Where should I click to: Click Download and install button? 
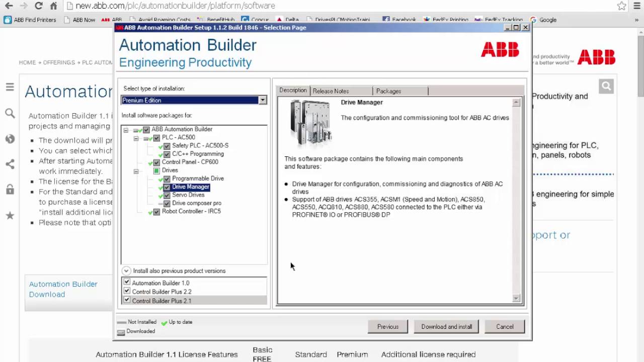(x=447, y=327)
